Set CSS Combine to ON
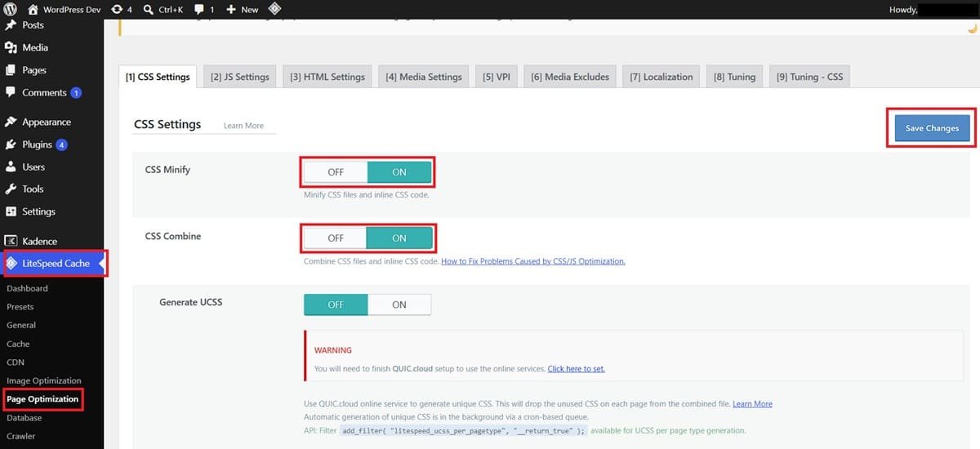The width and height of the screenshot is (980, 449). click(x=399, y=238)
